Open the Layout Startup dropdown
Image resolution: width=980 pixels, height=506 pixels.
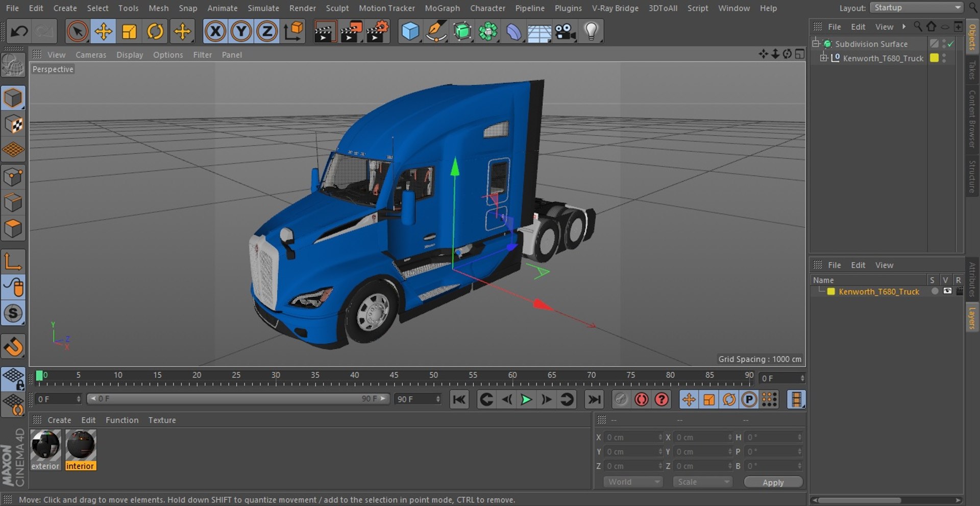click(916, 8)
